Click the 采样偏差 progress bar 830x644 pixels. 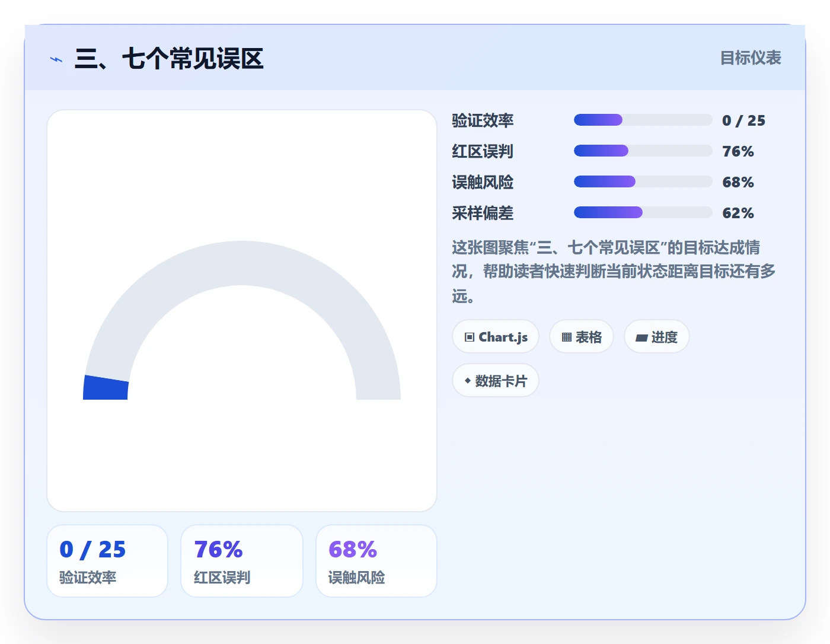pos(643,212)
